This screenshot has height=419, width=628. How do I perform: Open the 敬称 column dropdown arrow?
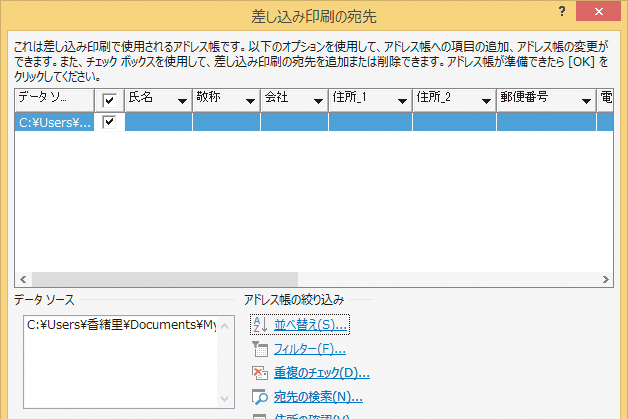click(251, 101)
